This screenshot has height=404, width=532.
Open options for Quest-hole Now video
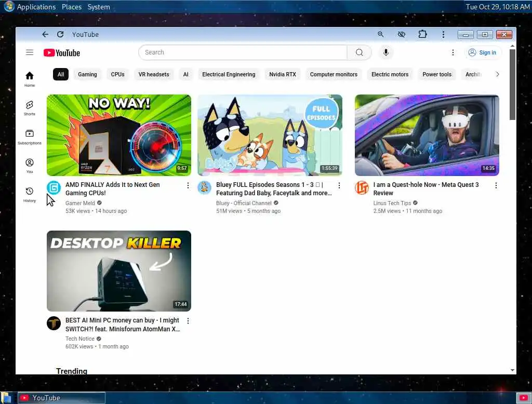pos(496,185)
